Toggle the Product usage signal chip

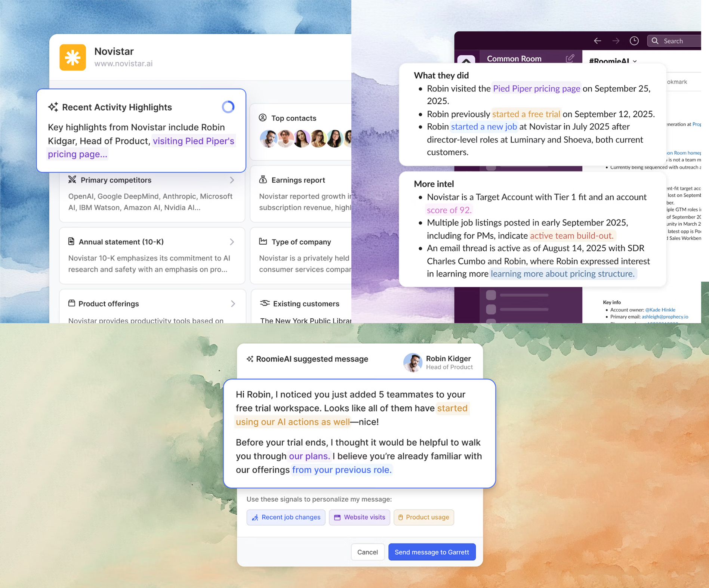(x=424, y=517)
